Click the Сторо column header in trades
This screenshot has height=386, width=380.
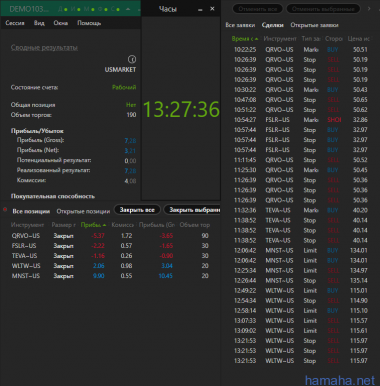tap(334, 39)
